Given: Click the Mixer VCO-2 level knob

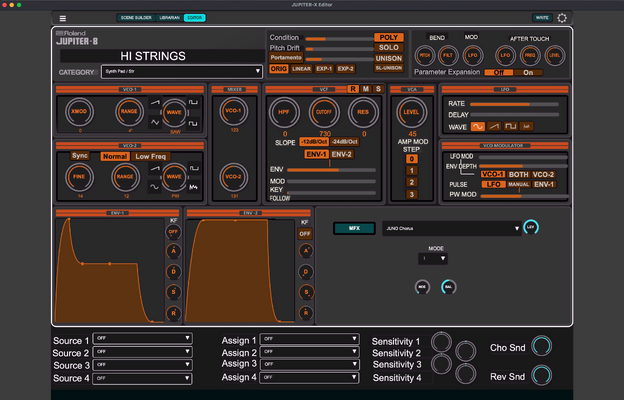Looking at the screenshot, I should [x=234, y=177].
